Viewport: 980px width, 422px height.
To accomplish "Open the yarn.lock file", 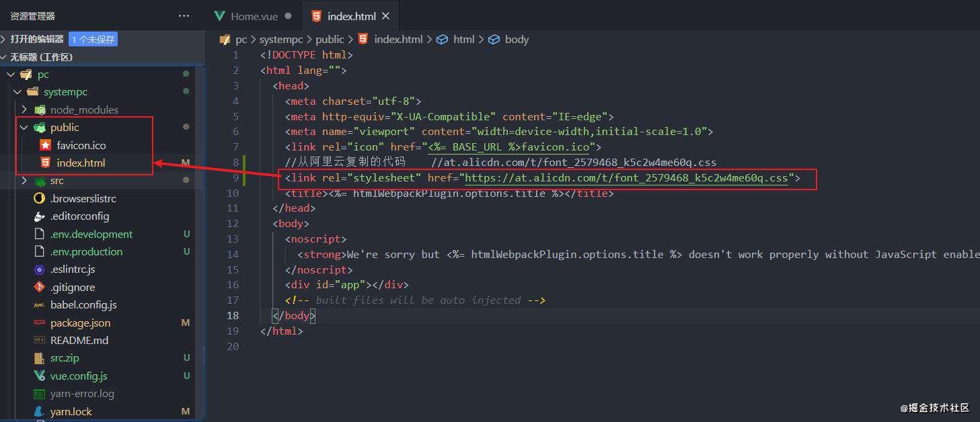I will pyautogui.click(x=71, y=411).
